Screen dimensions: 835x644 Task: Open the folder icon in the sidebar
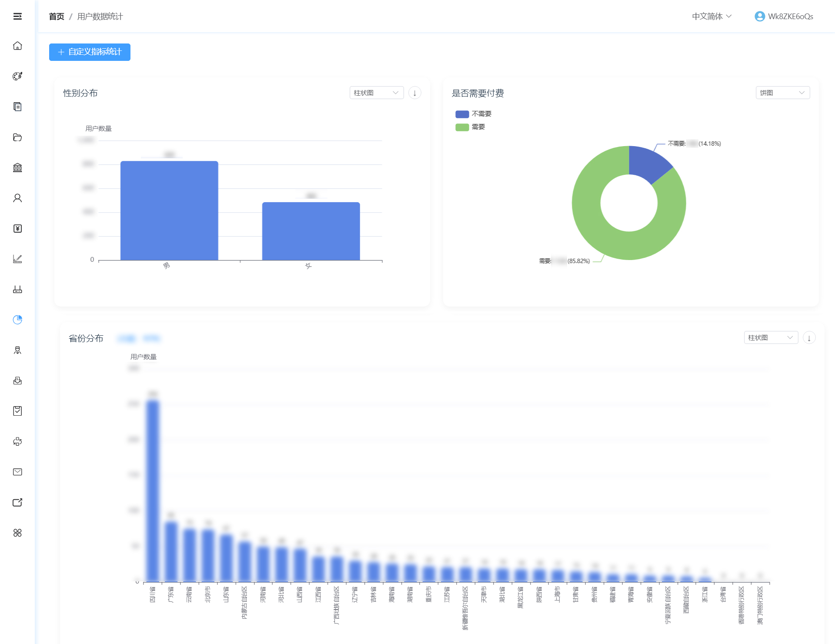click(x=17, y=137)
